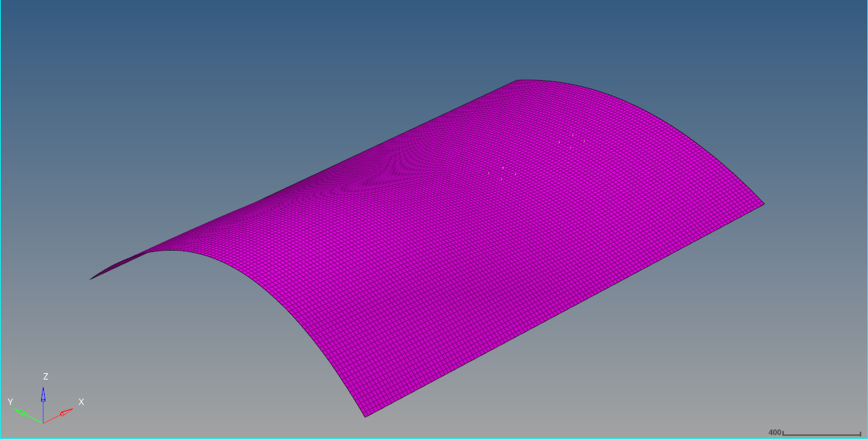Select the upper cluster of white node markers

pos(572,139)
